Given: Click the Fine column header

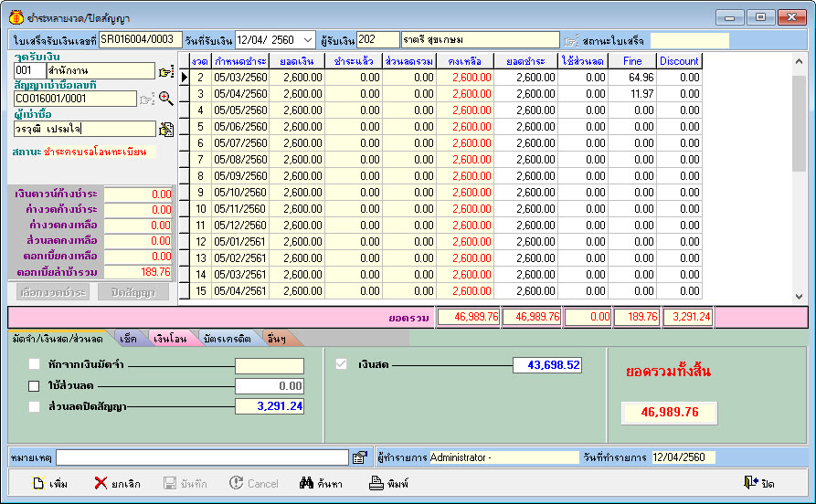Looking at the screenshot, I should [632, 61].
